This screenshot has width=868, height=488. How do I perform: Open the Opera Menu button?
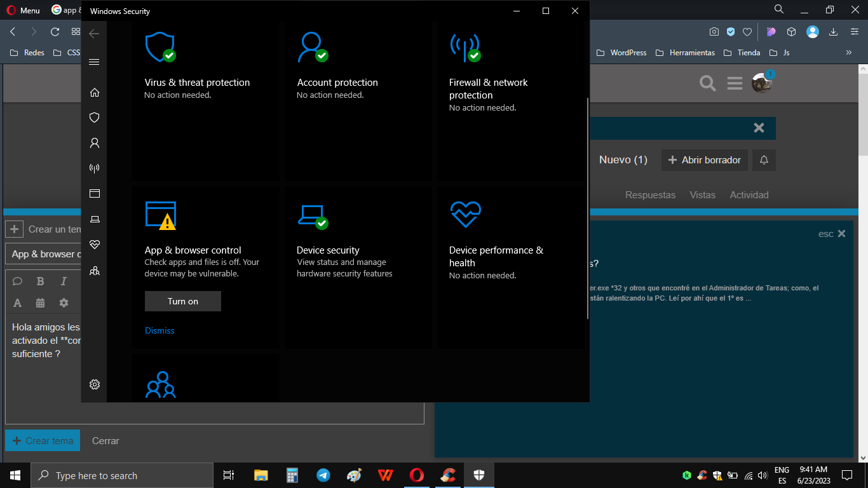(23, 10)
